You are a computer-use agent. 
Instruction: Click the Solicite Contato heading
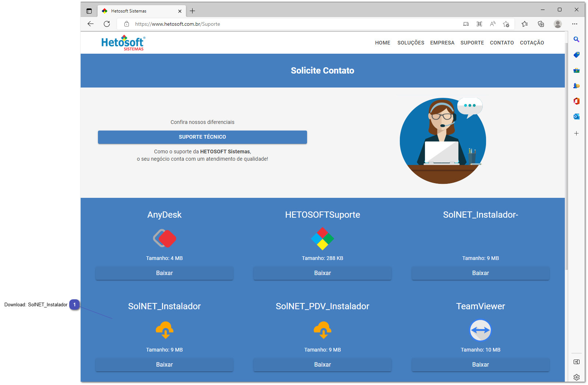click(323, 71)
